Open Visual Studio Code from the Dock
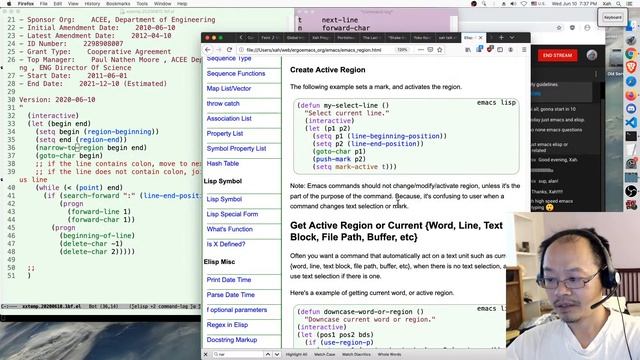 (x=631, y=122)
